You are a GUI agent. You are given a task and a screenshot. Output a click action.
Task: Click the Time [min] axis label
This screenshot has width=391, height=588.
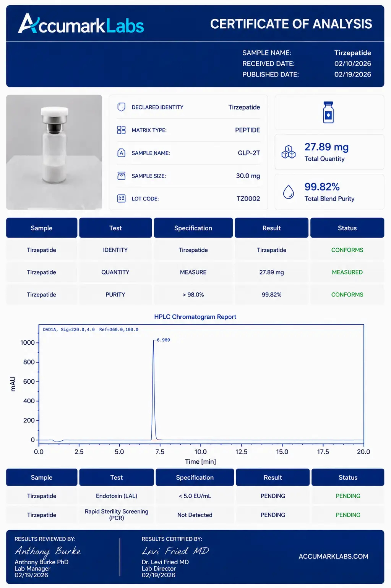click(x=200, y=461)
